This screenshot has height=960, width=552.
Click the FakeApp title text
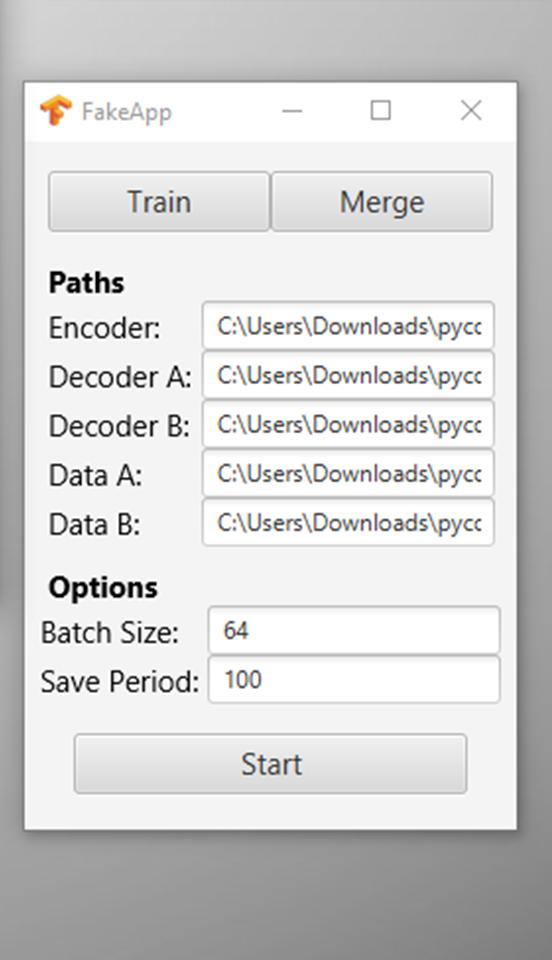coord(127,112)
